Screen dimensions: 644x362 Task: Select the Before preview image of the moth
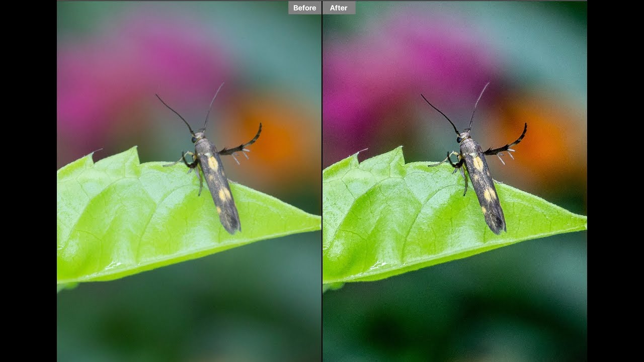[x=189, y=181]
